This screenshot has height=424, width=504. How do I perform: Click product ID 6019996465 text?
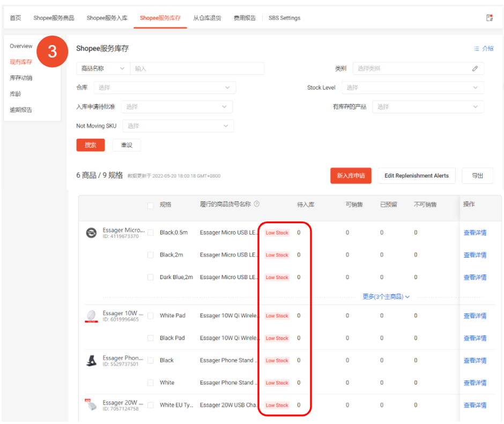[x=121, y=319]
